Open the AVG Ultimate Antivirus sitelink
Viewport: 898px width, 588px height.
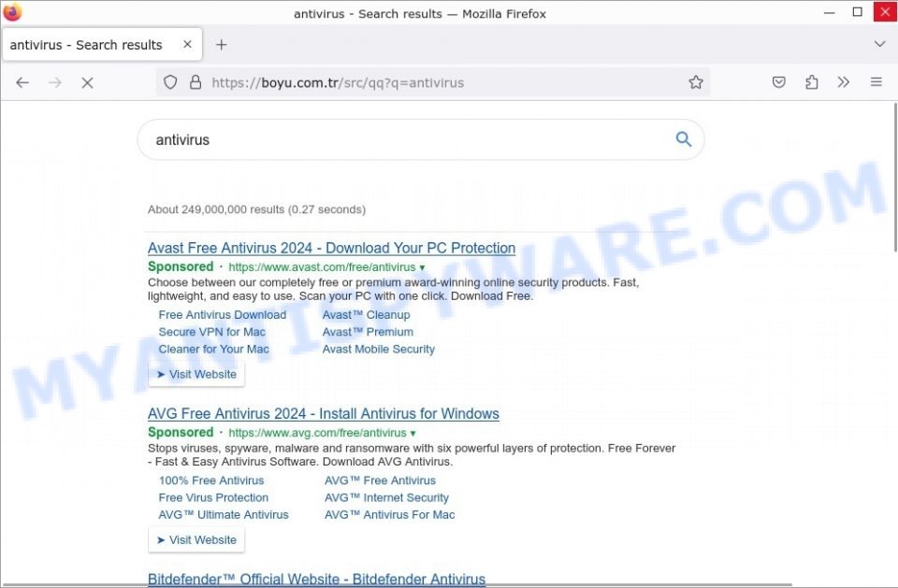tap(224, 515)
